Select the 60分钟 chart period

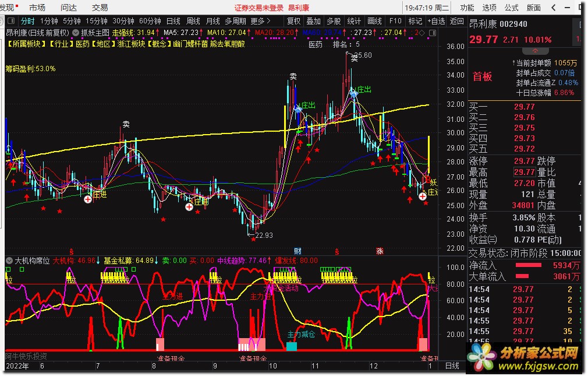150,21
